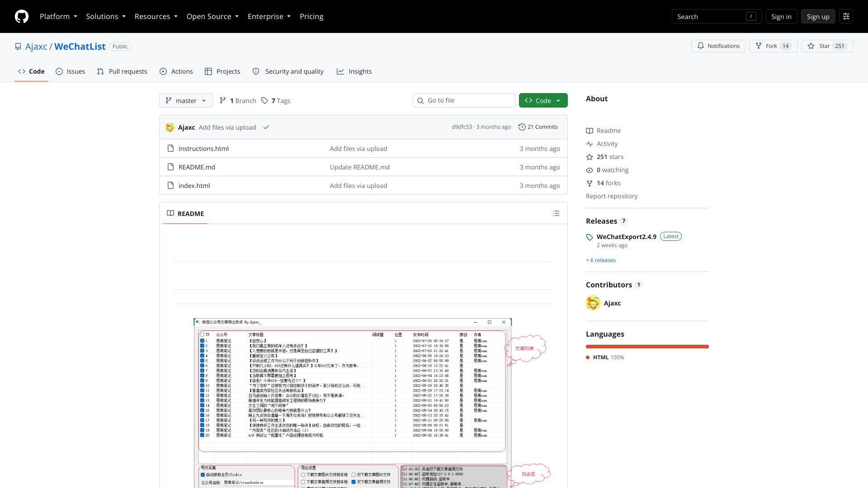
Task: View the 0 watching list
Action: pyautogui.click(x=607, y=170)
